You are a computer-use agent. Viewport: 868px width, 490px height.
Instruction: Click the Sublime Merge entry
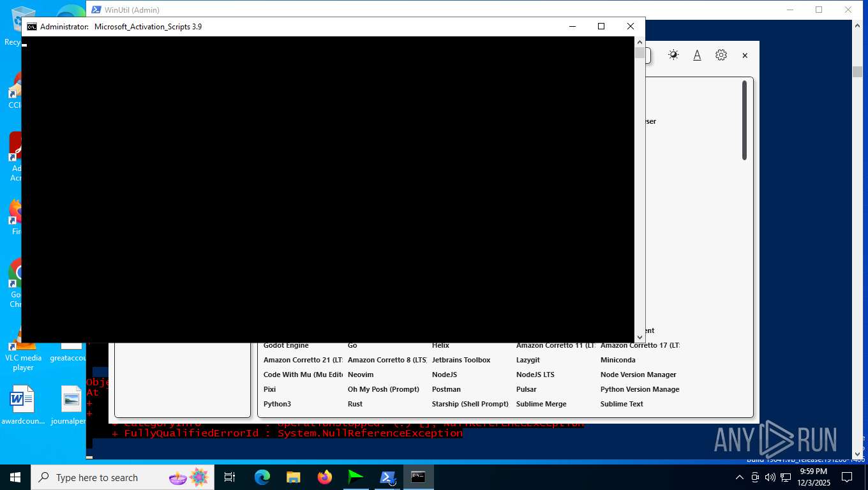(x=541, y=404)
